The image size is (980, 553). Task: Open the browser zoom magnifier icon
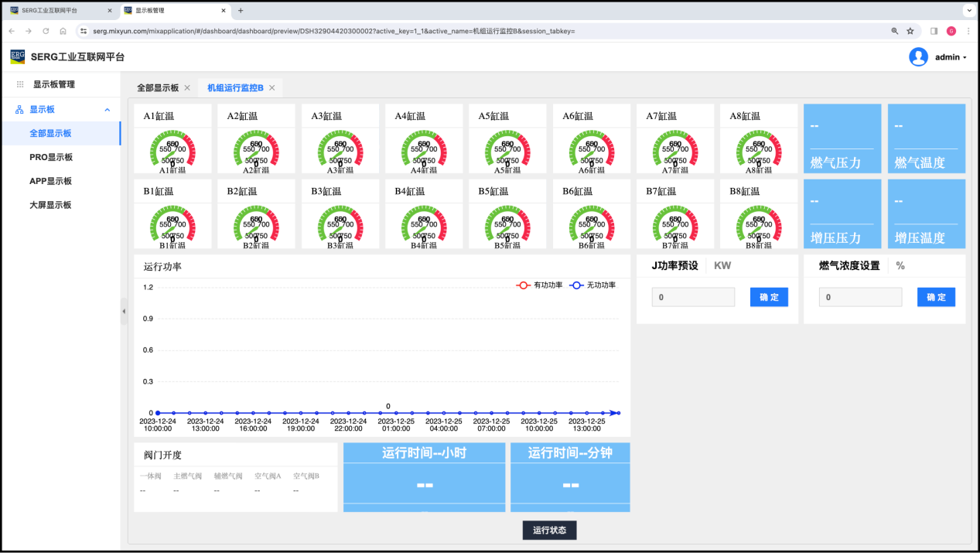click(895, 31)
